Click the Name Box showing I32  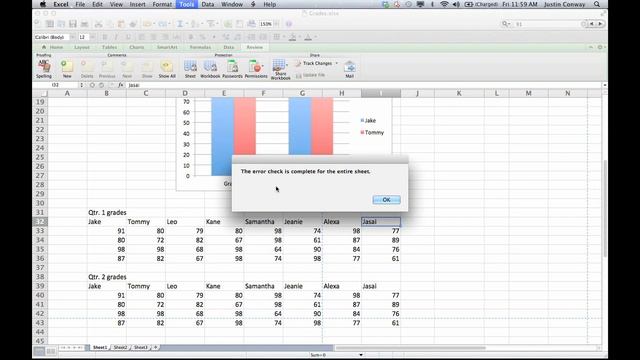pos(56,85)
